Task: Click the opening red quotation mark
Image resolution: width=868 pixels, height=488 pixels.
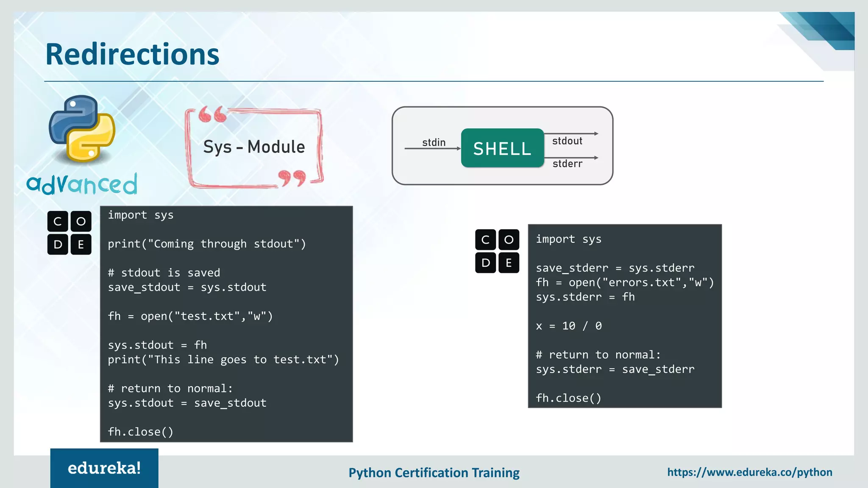Action: pyautogui.click(x=213, y=114)
